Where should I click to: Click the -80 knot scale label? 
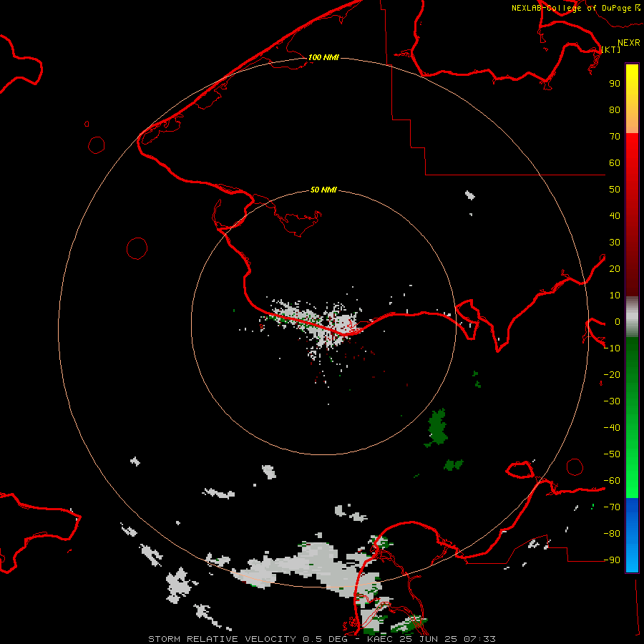[612, 534]
